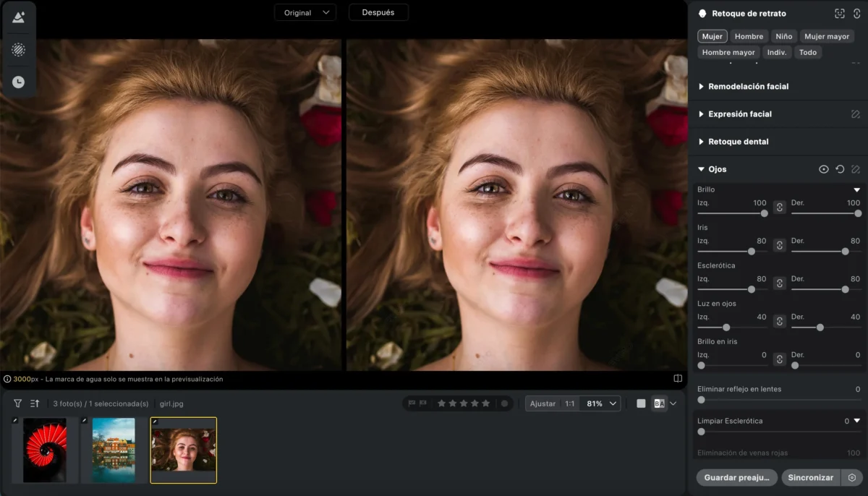Click the second flag icon in the rating bar

[x=422, y=403]
